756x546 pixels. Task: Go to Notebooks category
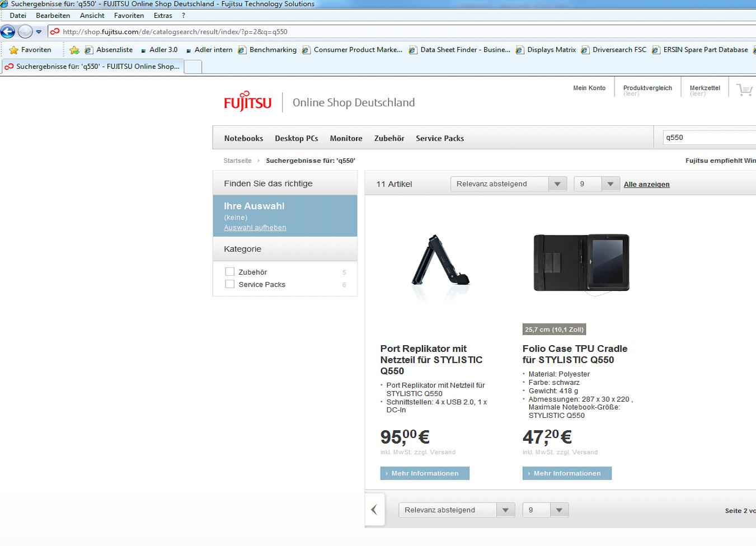(x=243, y=138)
